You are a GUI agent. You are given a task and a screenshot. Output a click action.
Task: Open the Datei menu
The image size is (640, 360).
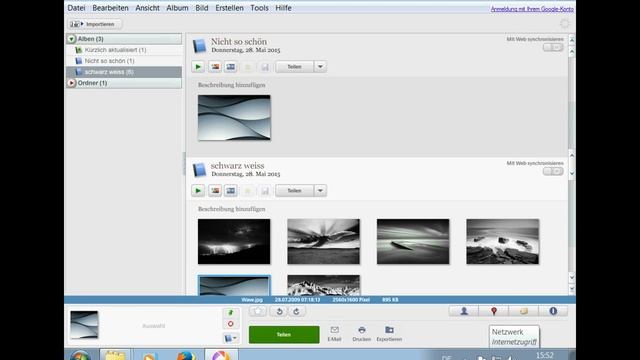click(x=76, y=8)
